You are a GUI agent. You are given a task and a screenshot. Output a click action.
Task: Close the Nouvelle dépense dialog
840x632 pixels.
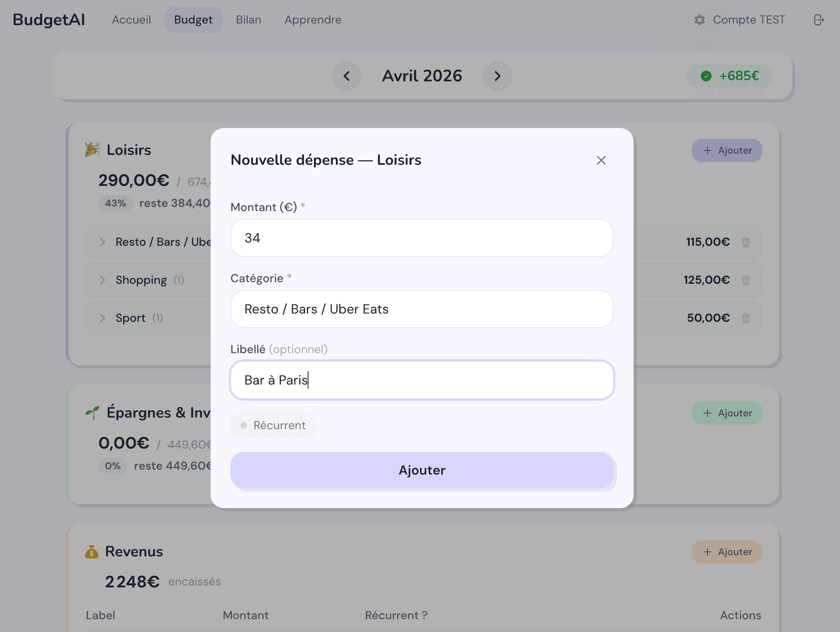[601, 160]
